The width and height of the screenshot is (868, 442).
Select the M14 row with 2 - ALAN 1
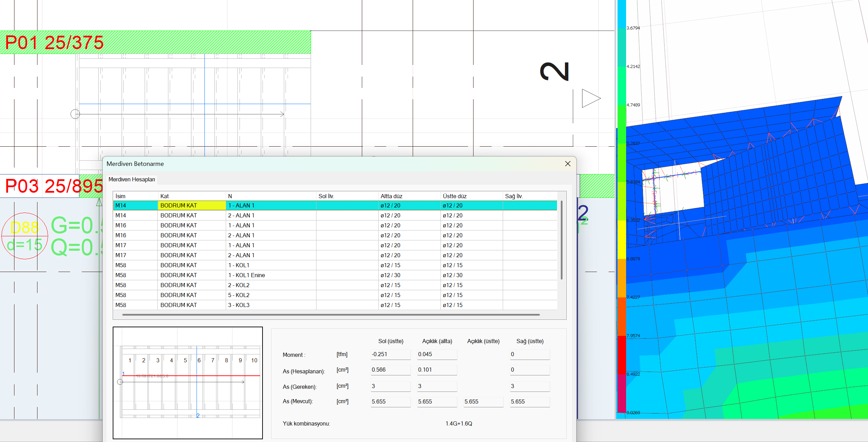(x=241, y=215)
